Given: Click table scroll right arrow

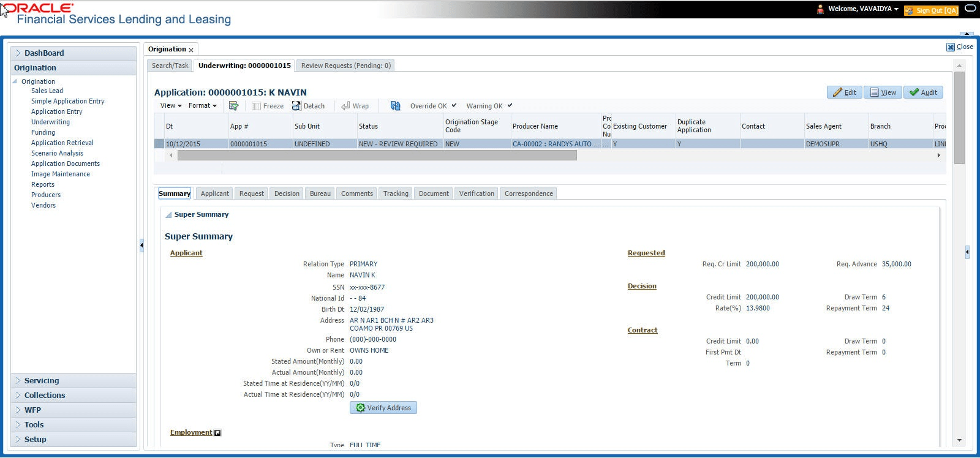Looking at the screenshot, I should point(938,156).
